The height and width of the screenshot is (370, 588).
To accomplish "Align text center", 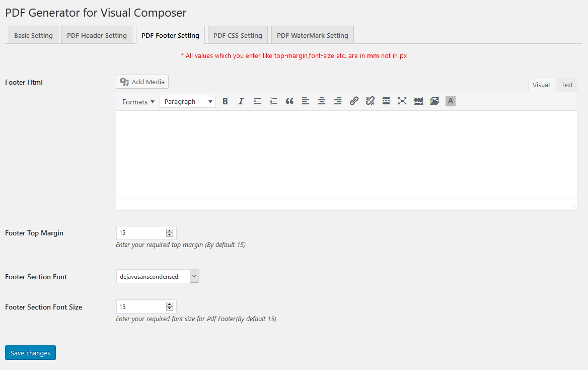I will pos(322,101).
